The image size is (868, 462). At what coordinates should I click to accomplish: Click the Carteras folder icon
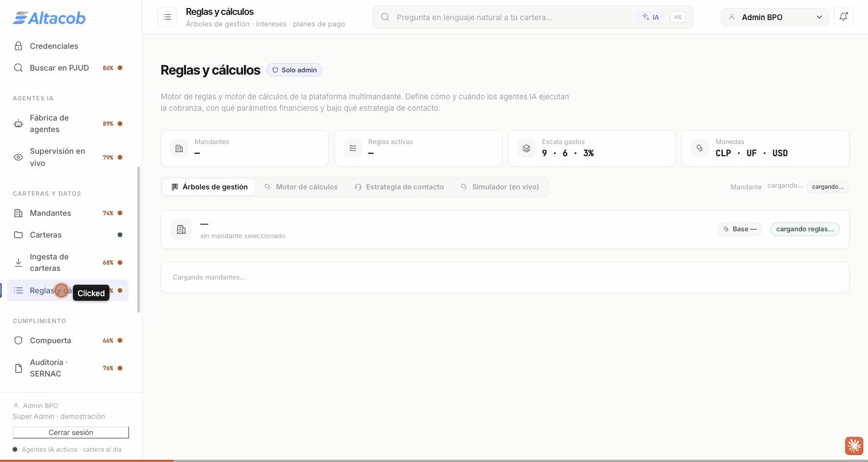pos(18,235)
